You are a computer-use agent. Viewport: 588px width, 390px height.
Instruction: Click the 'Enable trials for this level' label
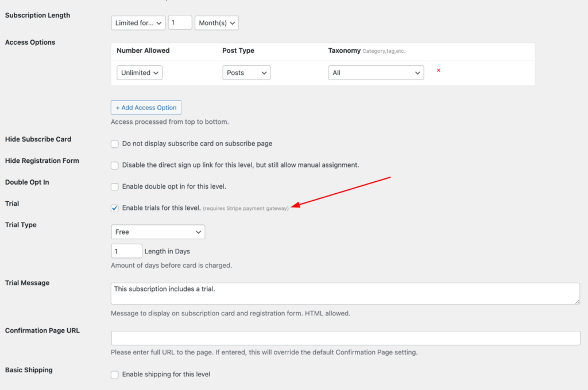tap(161, 208)
